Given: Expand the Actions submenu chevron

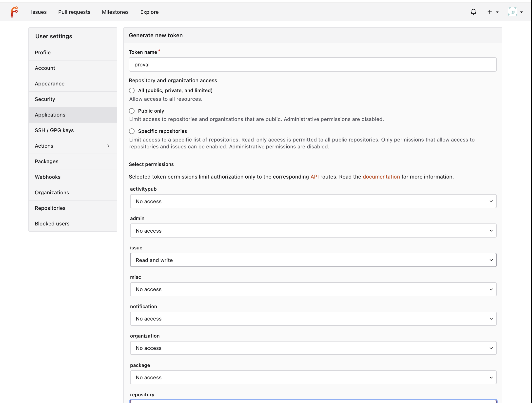Looking at the screenshot, I should (x=108, y=146).
